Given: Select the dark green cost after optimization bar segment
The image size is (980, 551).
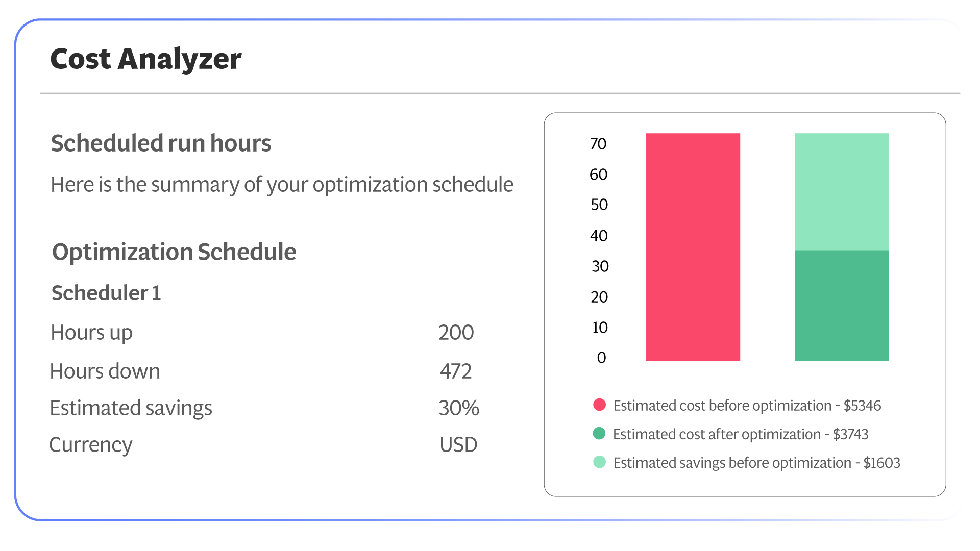Looking at the screenshot, I should [842, 306].
